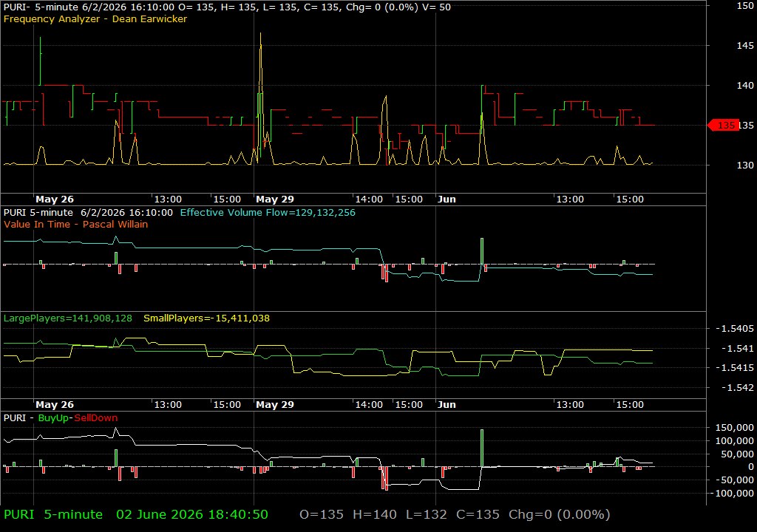
Task: Click the Value In Time - Pascal Willain label
Action: tap(76, 224)
